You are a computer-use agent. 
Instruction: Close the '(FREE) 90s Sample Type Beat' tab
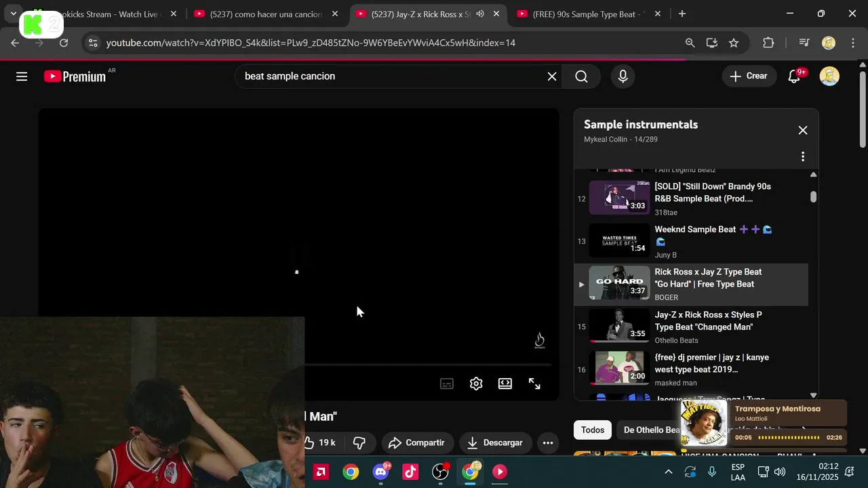[x=657, y=14]
